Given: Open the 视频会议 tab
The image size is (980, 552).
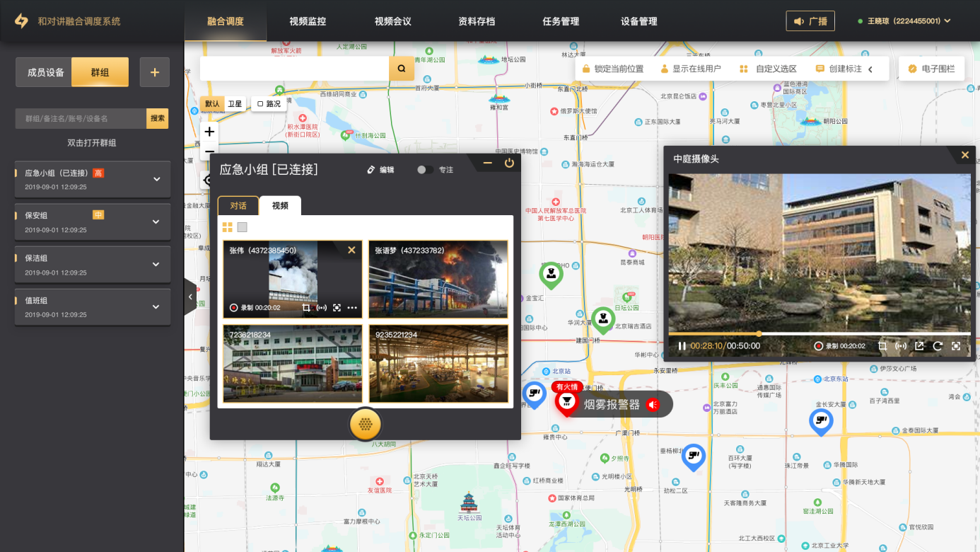Looking at the screenshot, I should (x=392, y=21).
